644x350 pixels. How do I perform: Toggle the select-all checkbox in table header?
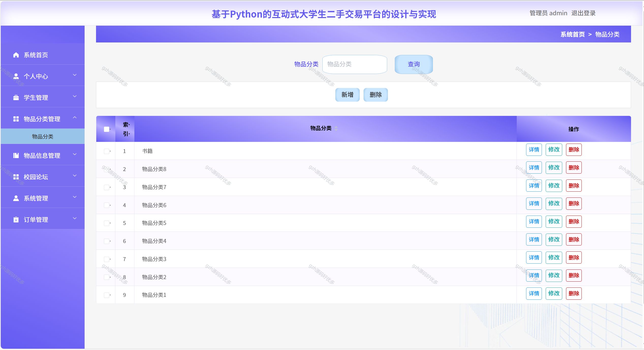coord(106,129)
